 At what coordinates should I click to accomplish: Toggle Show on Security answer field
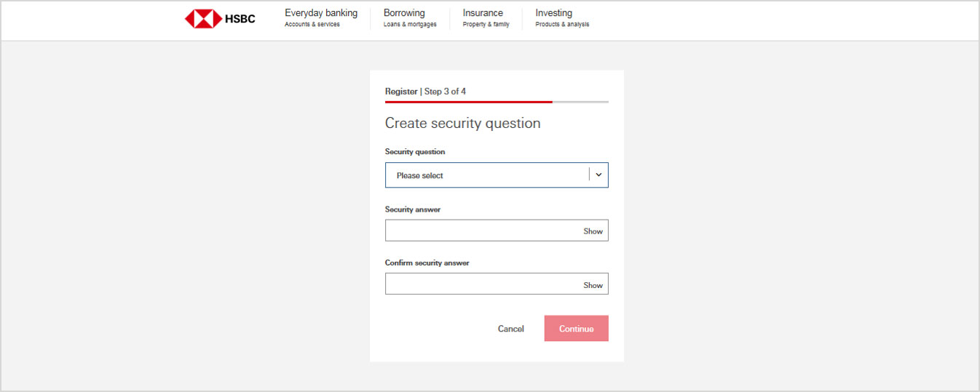click(593, 231)
